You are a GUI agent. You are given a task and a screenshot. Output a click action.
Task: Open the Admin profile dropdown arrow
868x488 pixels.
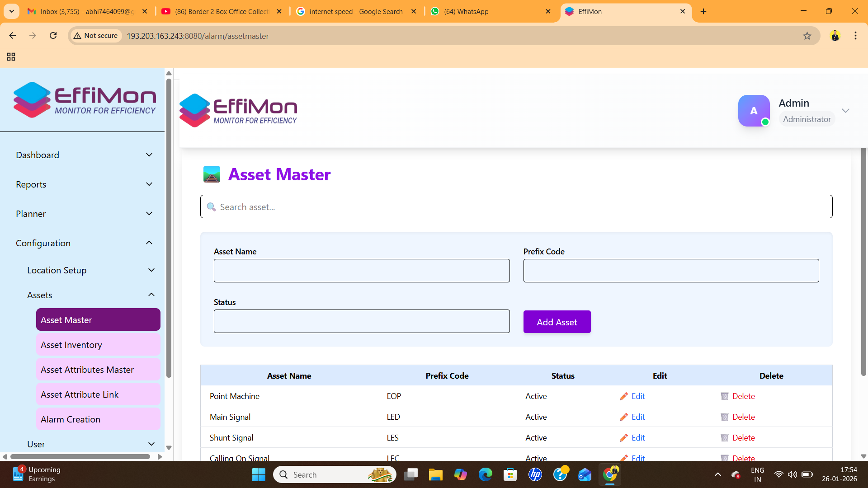pyautogui.click(x=845, y=111)
